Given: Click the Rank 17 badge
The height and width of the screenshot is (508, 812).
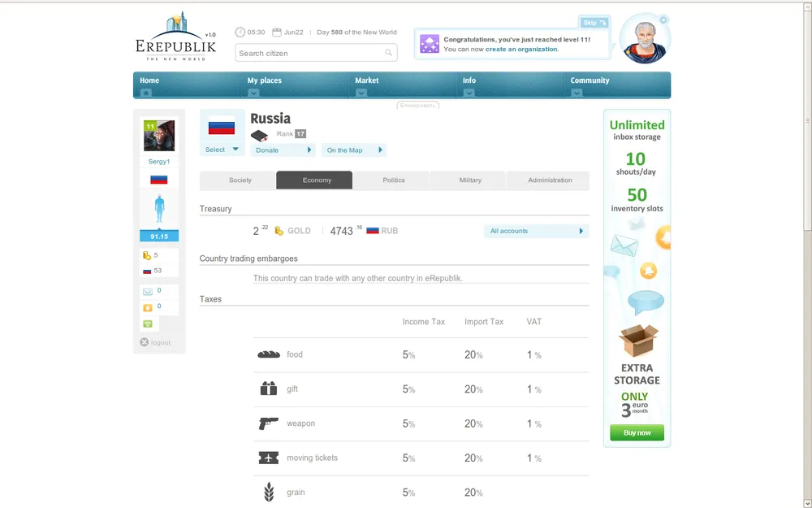Looking at the screenshot, I should pos(300,134).
